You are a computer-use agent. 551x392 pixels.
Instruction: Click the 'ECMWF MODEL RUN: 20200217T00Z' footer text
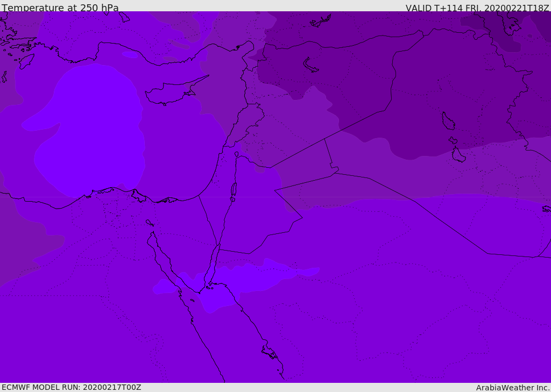pos(72,388)
